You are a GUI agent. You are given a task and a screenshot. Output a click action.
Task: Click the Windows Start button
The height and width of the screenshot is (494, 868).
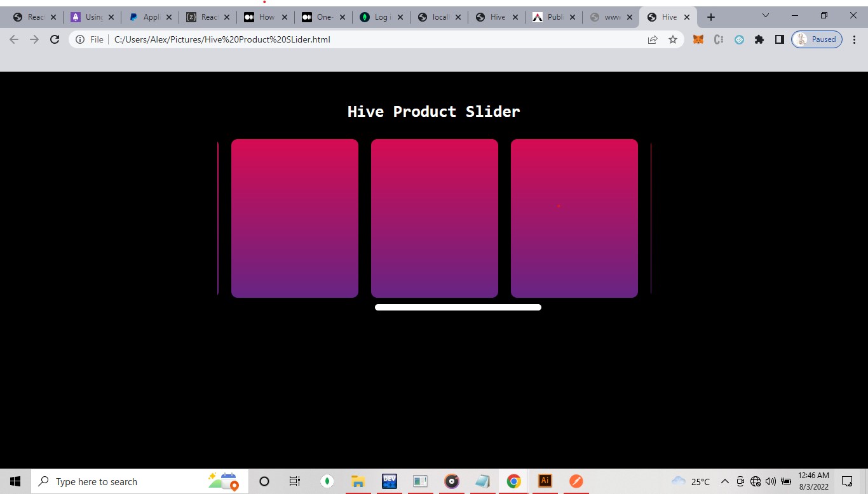[15, 481]
